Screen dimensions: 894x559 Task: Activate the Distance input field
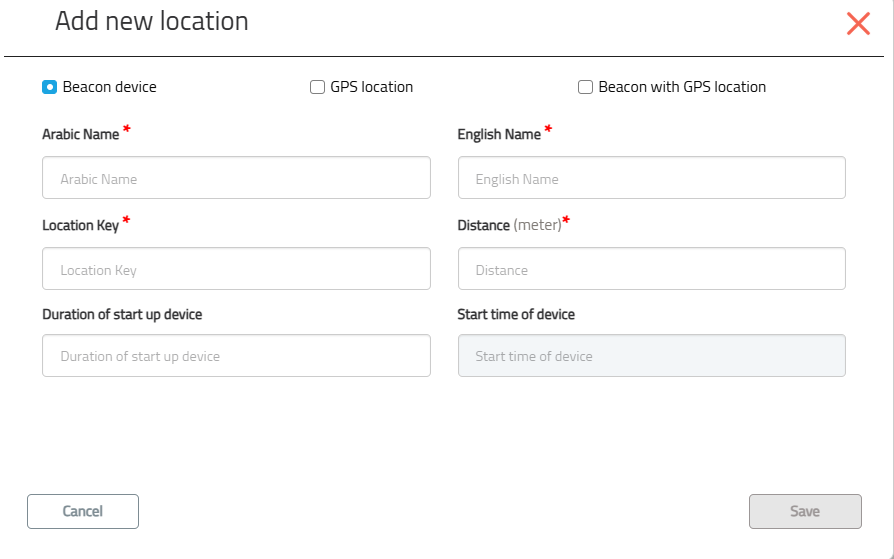[x=652, y=268]
